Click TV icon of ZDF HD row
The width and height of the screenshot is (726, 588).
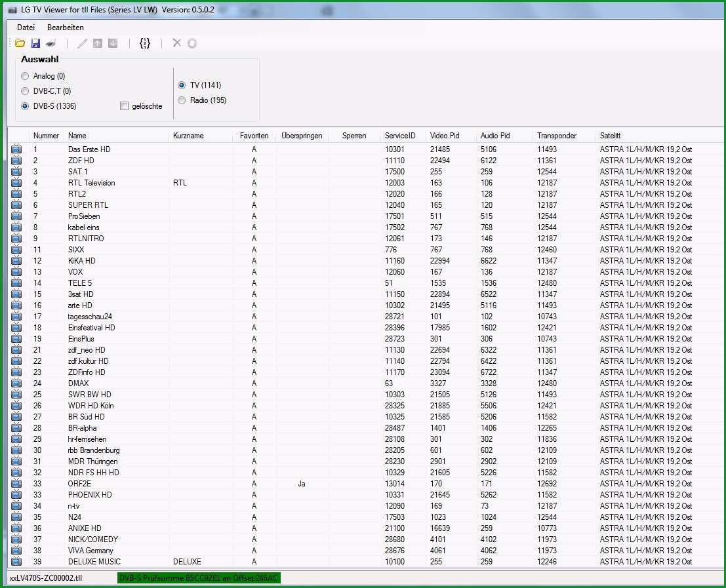16,160
